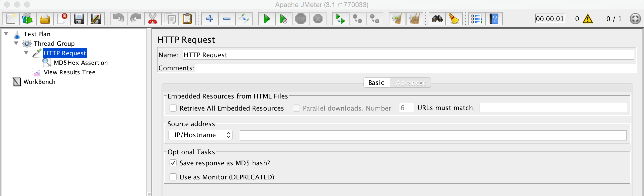Cut selection with scissors icon
The image size is (644, 196).
tap(153, 19)
